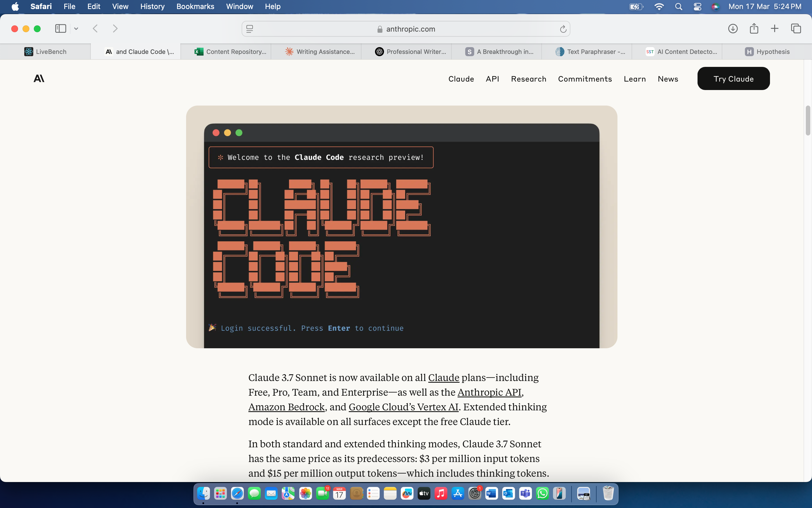The image size is (812, 508).
Task: Open FaceTime from the Dock
Action: [x=323, y=493]
